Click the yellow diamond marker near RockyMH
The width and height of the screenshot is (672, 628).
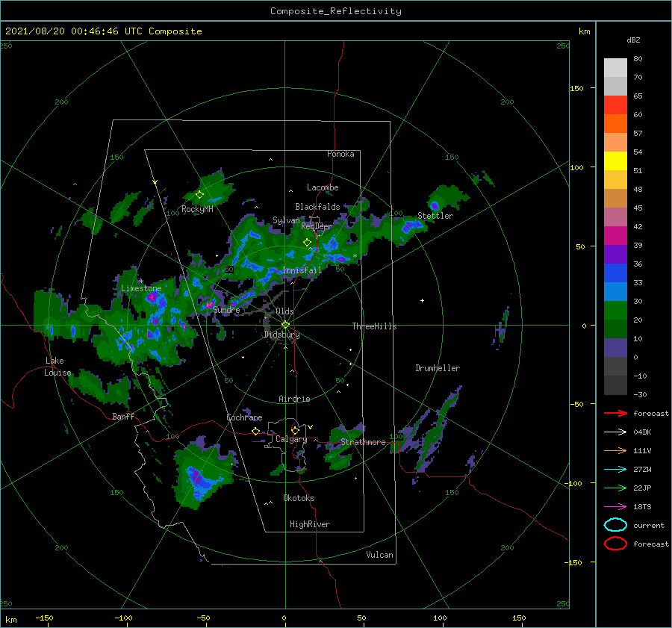pyautogui.click(x=199, y=195)
